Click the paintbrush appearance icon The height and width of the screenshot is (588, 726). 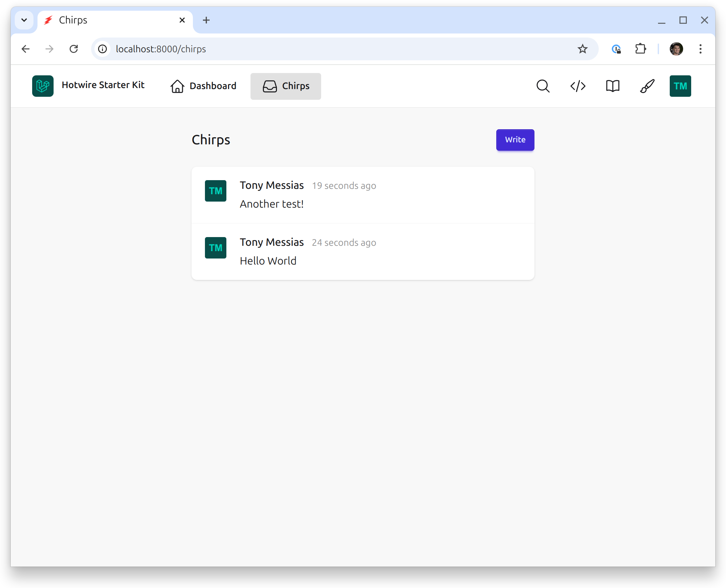point(647,86)
